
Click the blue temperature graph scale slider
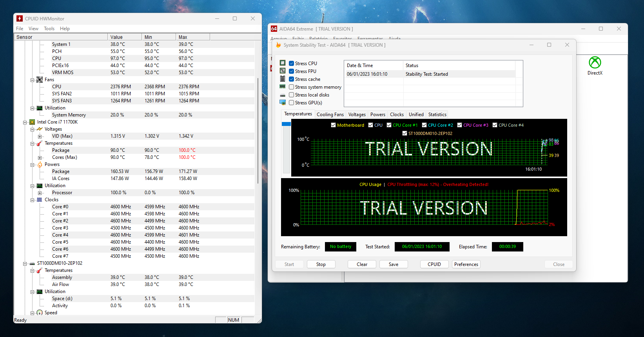click(286, 124)
